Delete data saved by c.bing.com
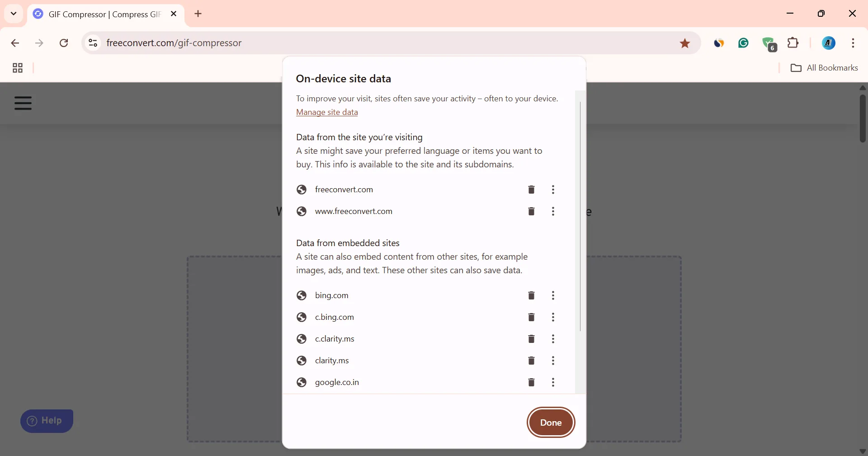Image resolution: width=868 pixels, height=456 pixels. 532,317
